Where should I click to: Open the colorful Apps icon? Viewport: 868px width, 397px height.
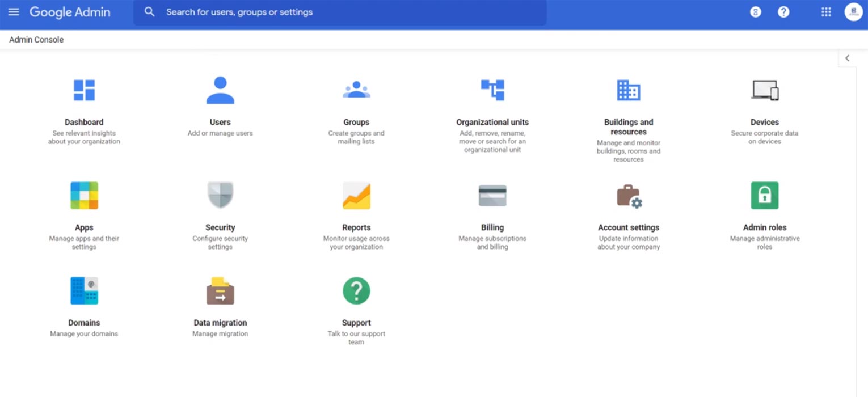click(x=84, y=196)
